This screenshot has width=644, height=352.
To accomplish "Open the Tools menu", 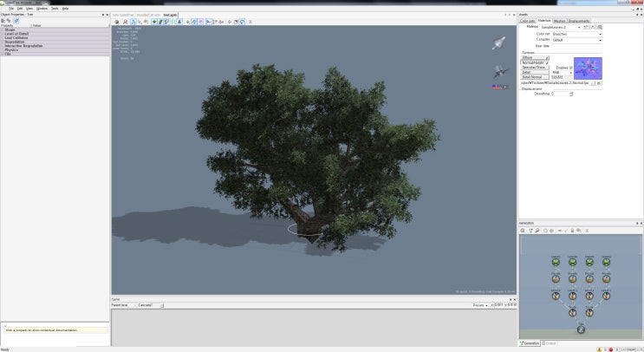I will [x=55, y=8].
